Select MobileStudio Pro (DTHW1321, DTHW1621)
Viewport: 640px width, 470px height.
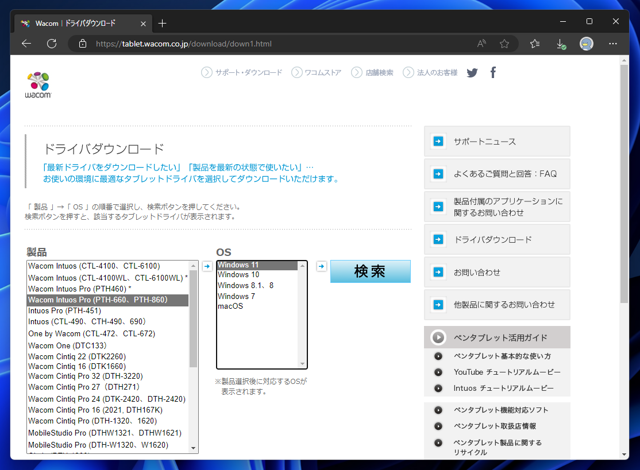107,433
